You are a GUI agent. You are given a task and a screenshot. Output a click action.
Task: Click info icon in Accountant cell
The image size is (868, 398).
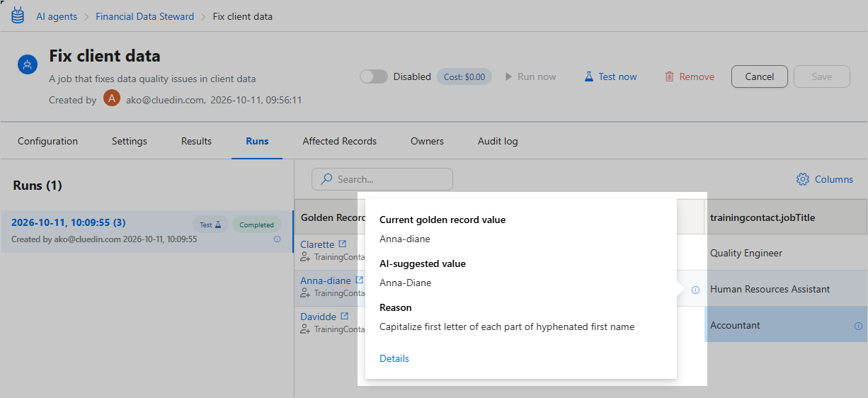tap(858, 326)
